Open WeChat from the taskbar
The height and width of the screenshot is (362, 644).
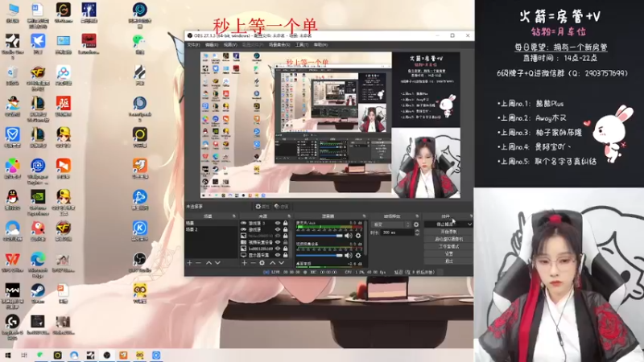[x=39, y=356]
